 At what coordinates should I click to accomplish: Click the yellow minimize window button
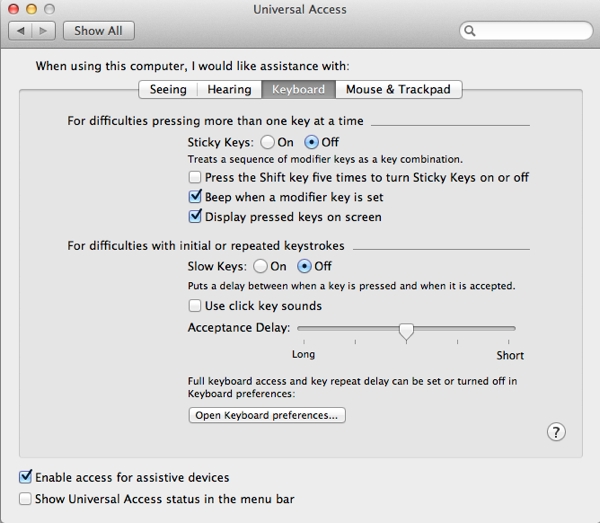coord(31,9)
